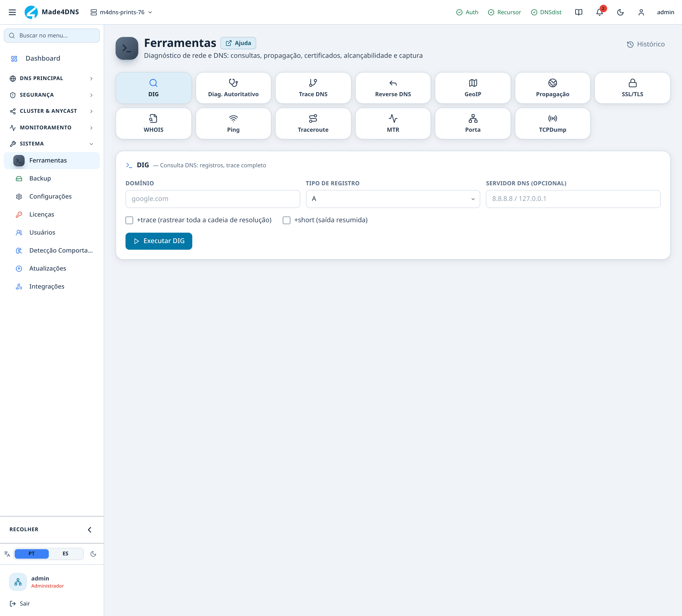Click admin avatar in sidebar footer

click(x=18, y=582)
